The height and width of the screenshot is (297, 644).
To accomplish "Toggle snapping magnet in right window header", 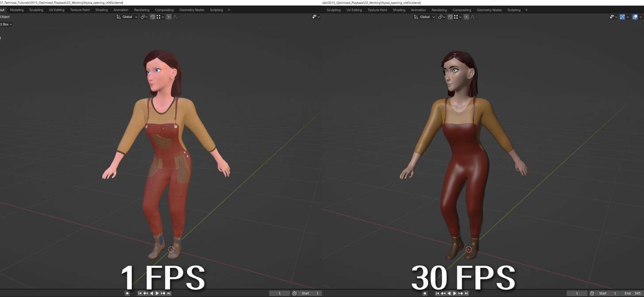I will pyautogui.click(x=450, y=17).
